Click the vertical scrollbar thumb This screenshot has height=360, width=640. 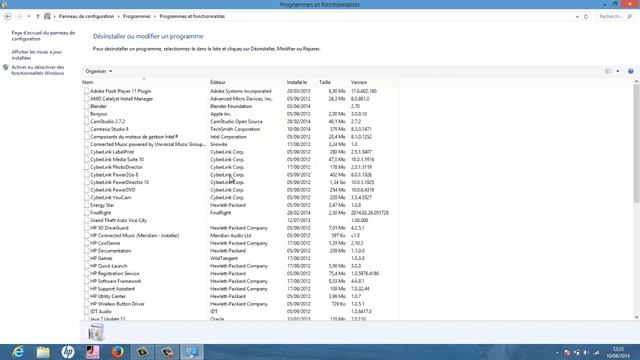click(x=636, y=143)
